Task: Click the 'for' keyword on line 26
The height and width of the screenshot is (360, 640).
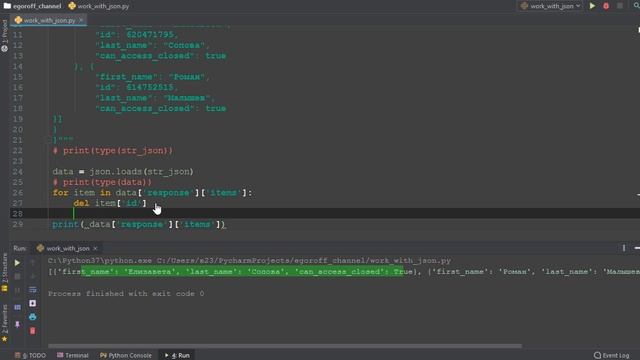Action: (60, 193)
